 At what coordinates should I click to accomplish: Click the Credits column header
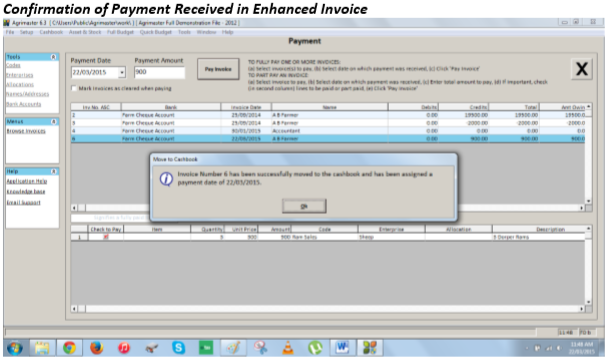pos(464,107)
